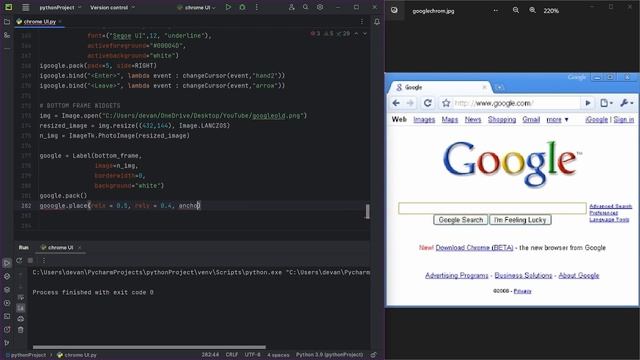Click pythonProject breadcrumb in the status bar
Image resolution: width=640 pixels, height=360 pixels.
coord(26,355)
